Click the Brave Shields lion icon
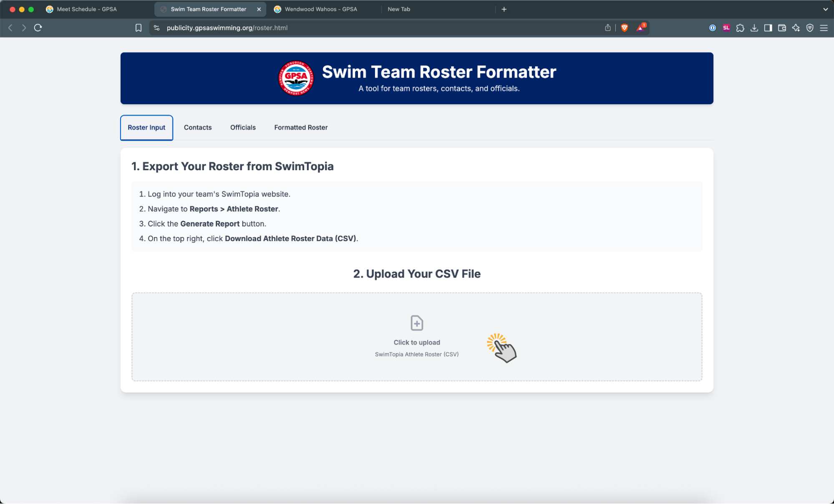 pyautogui.click(x=624, y=28)
